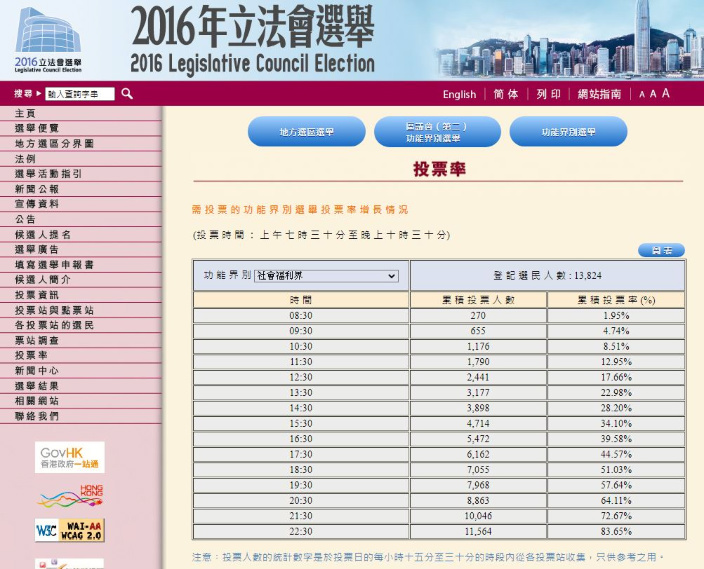Open the GovHK logo link

click(x=70, y=457)
